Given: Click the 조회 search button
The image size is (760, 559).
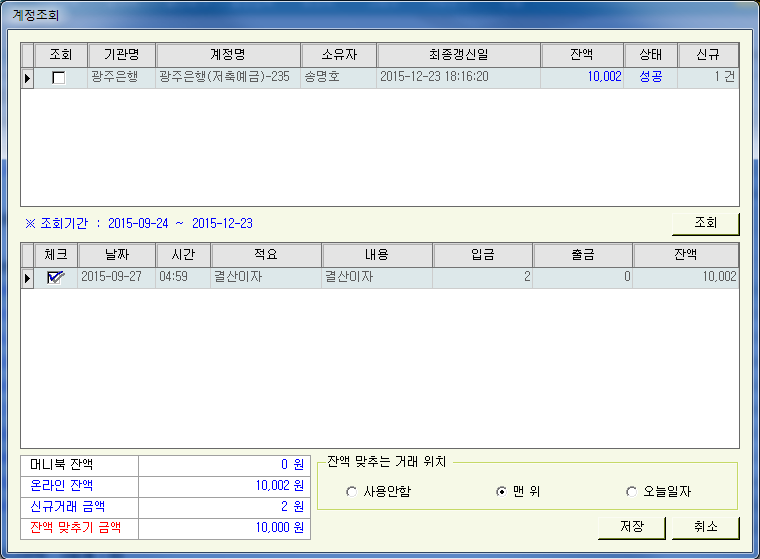Looking at the screenshot, I should point(705,223).
